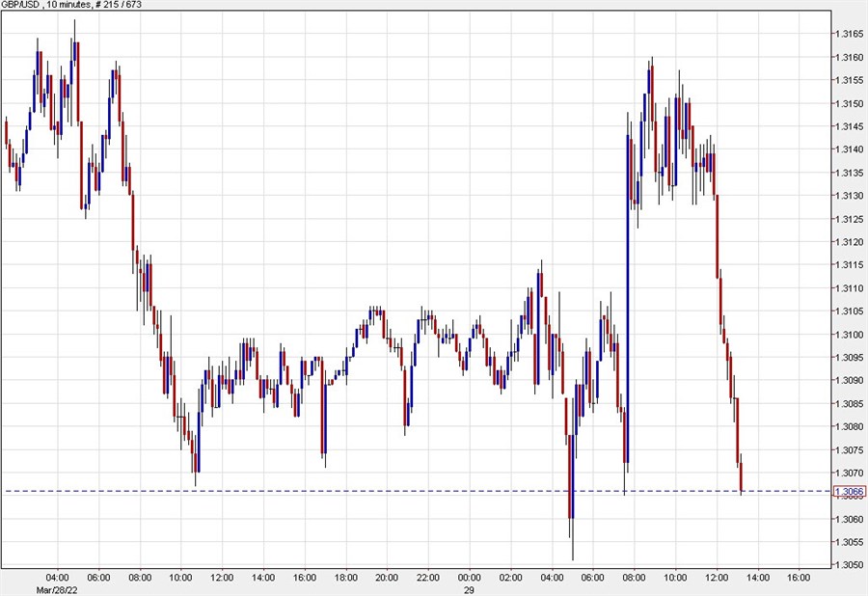Click the 1.3090 price axis label
Viewport: 868px width, 596px height.
coord(849,380)
